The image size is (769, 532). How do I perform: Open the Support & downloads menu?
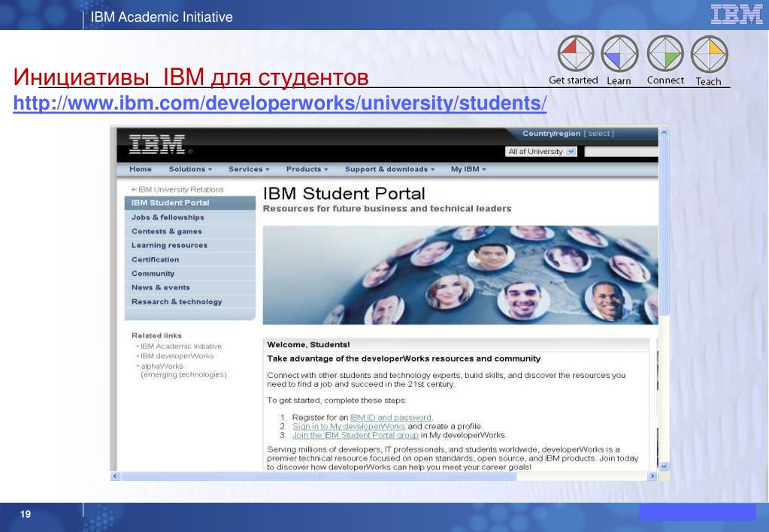(x=390, y=169)
